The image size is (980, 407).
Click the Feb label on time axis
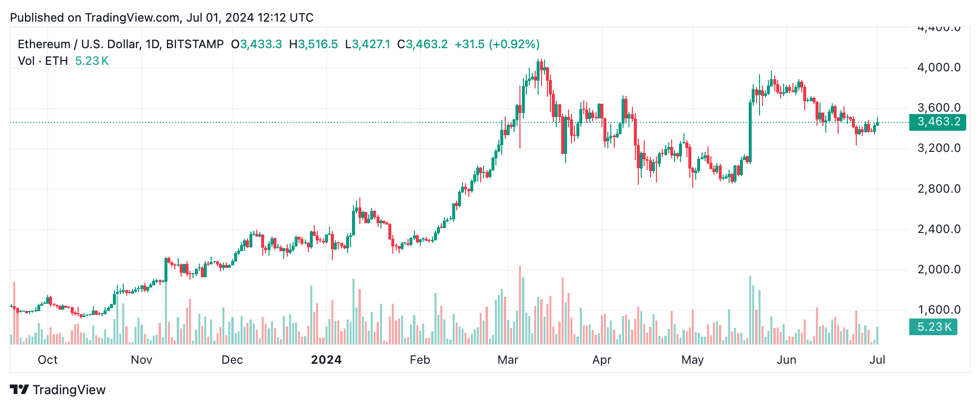(x=420, y=360)
